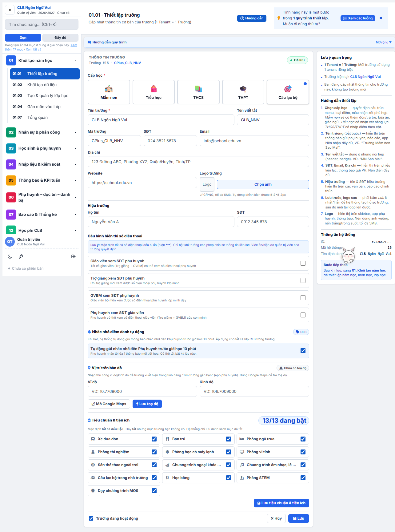
Task: Click the key icon in sidebar footer
Action: tap(21, 256)
